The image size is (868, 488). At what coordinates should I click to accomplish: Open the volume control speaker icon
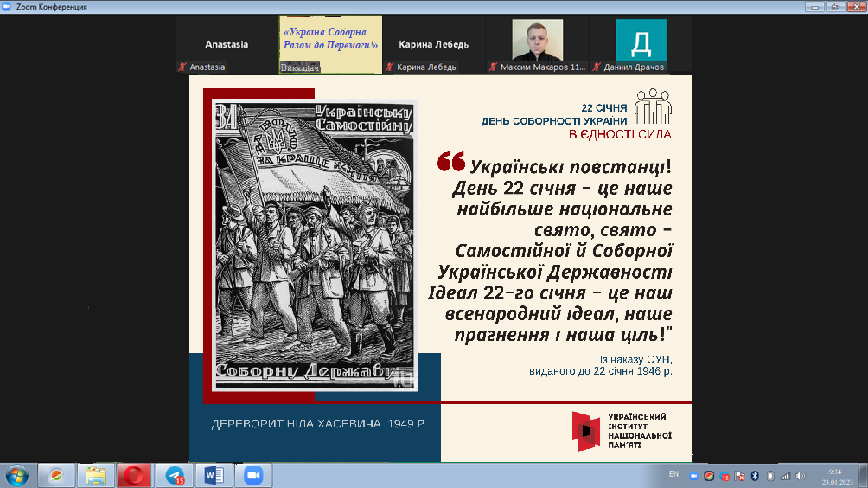pyautogui.click(x=801, y=476)
